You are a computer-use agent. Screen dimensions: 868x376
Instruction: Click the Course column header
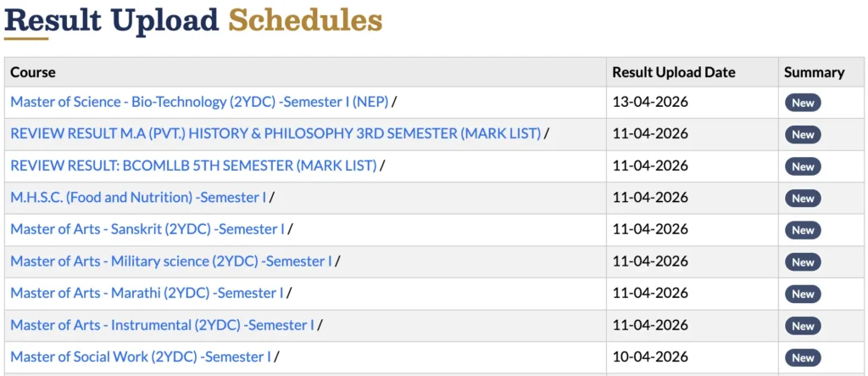[x=33, y=72]
